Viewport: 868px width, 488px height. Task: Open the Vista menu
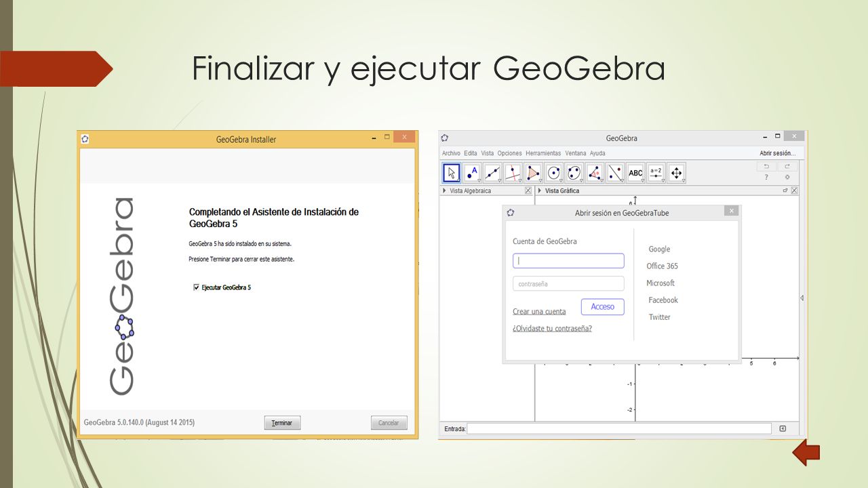pyautogui.click(x=488, y=153)
